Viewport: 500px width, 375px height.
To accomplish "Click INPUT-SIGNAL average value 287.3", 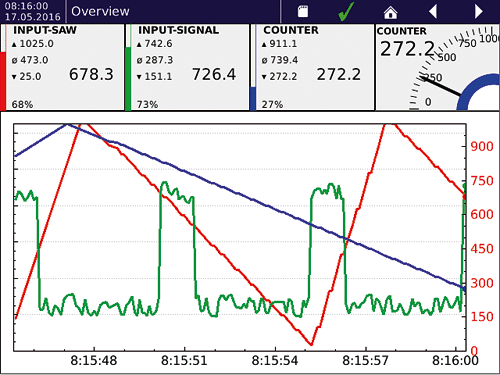I will tap(159, 60).
